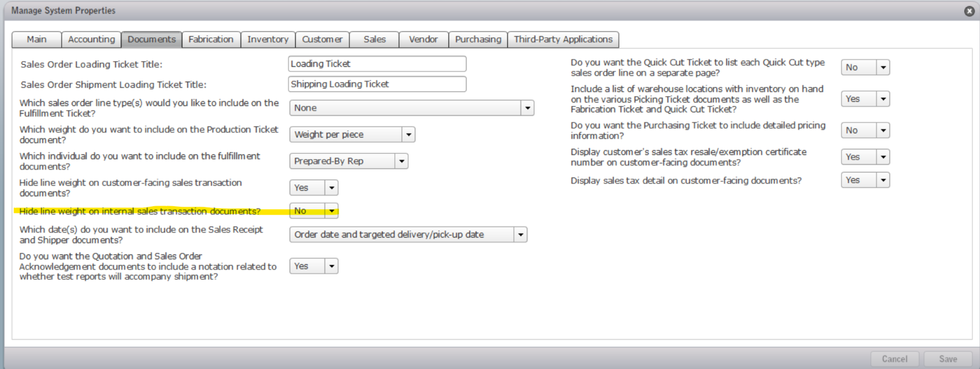Click the Sales Order Loading Ticket Title field
980x369 pixels.
tap(377, 64)
